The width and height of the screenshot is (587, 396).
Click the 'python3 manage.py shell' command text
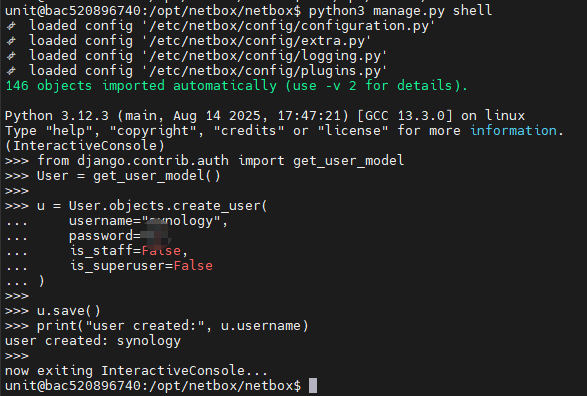pos(400,10)
